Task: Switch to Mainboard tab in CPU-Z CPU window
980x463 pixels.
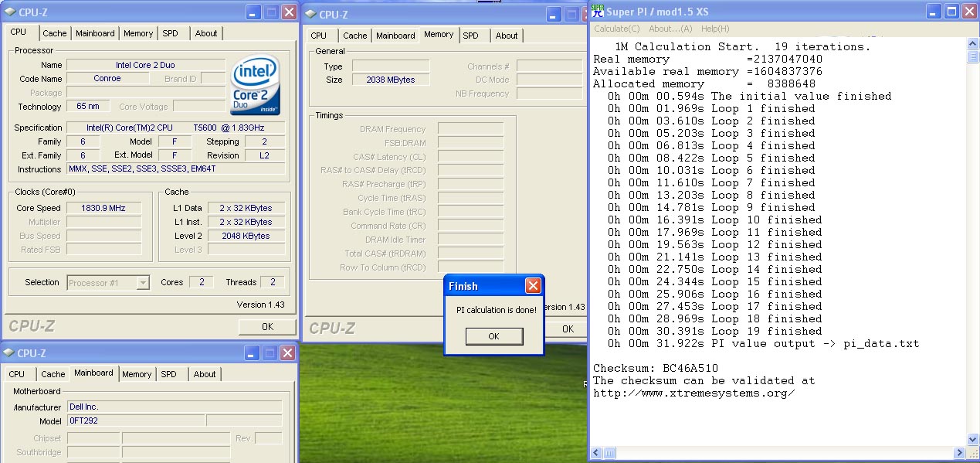Action: (x=95, y=33)
